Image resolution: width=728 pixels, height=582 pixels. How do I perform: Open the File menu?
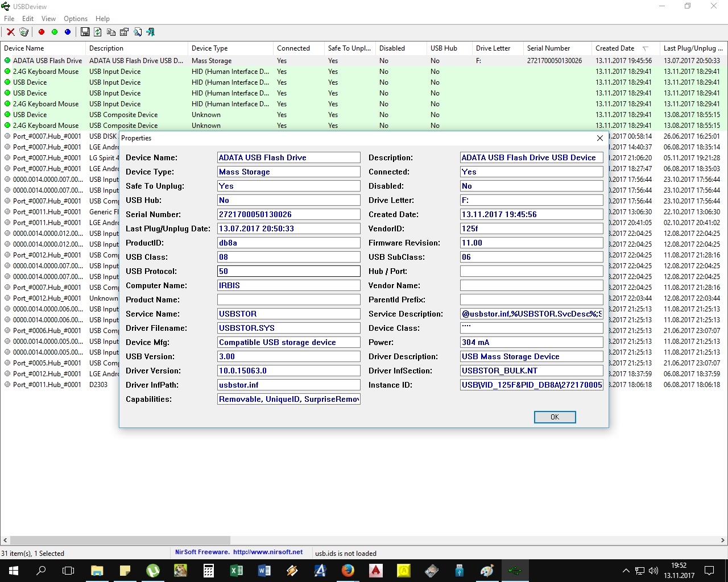pyautogui.click(x=9, y=19)
